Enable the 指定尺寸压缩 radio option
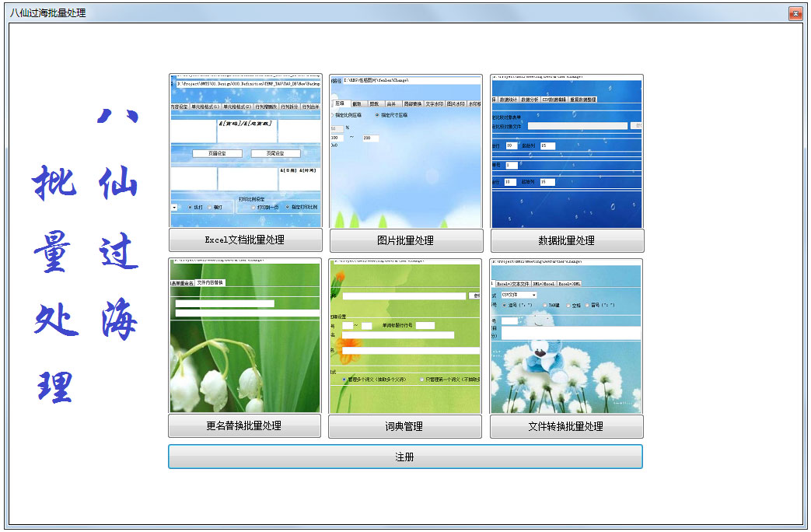This screenshot has width=811, height=532. tap(378, 114)
